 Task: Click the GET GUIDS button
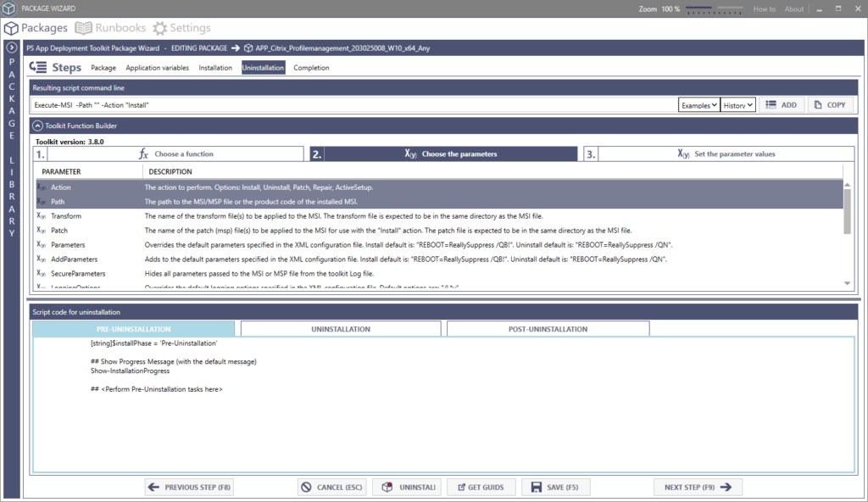point(481,487)
